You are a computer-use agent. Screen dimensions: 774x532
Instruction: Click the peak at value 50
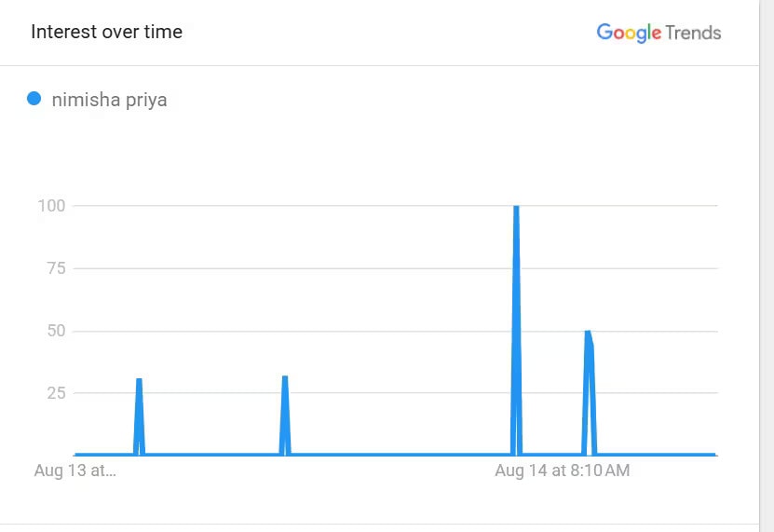(588, 334)
